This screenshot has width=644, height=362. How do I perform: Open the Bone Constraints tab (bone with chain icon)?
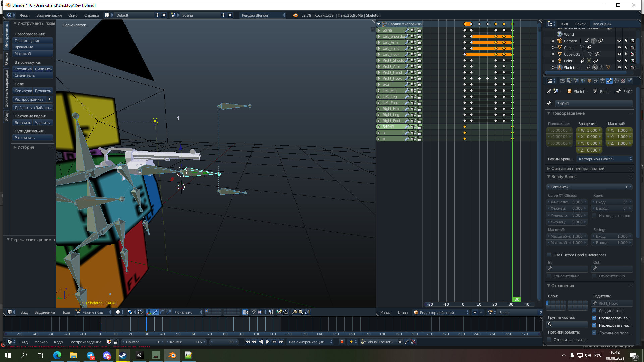tap(616, 81)
